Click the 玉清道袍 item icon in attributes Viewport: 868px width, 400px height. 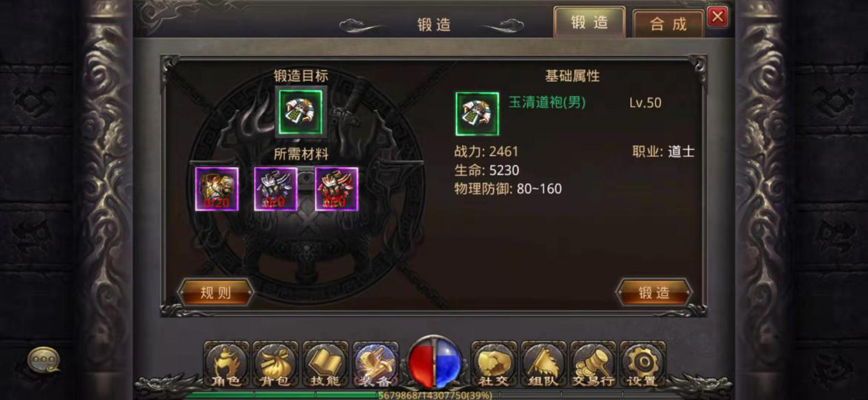click(477, 114)
